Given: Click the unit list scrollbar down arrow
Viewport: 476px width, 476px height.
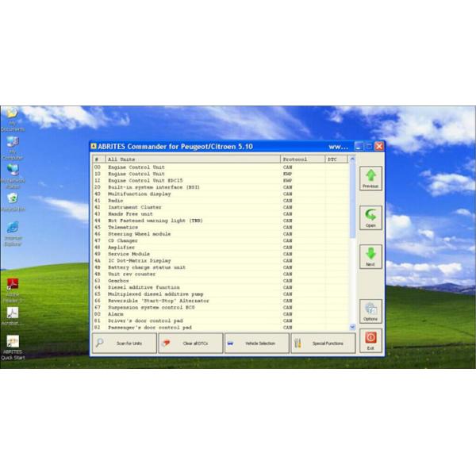Looking at the screenshot, I should [x=352, y=327].
